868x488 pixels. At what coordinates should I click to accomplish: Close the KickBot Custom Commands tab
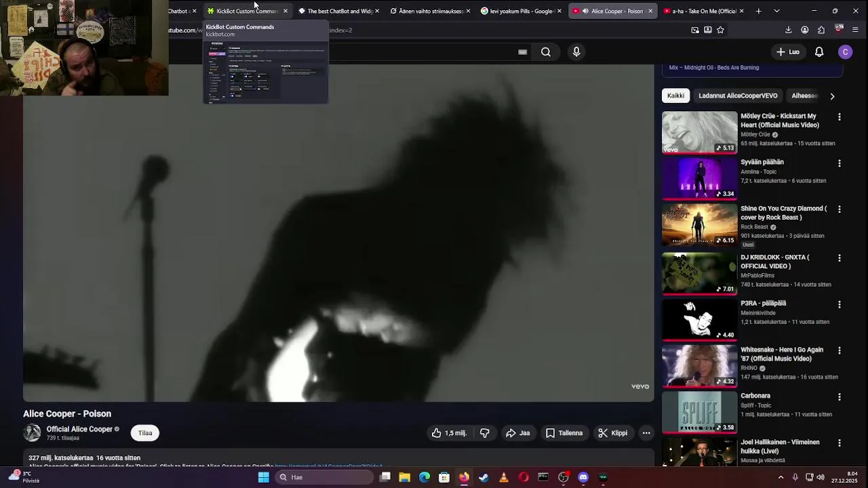[285, 11]
